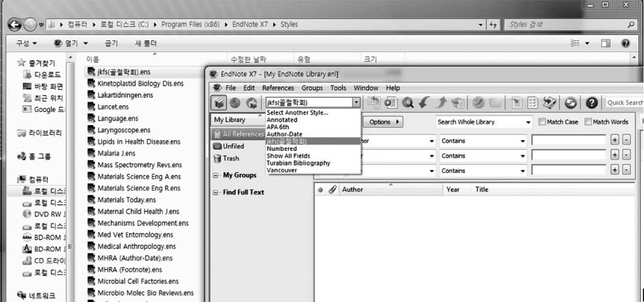Click the 새 폴더 button in Explorer
Screen dimensions: 644x302
click(x=146, y=43)
